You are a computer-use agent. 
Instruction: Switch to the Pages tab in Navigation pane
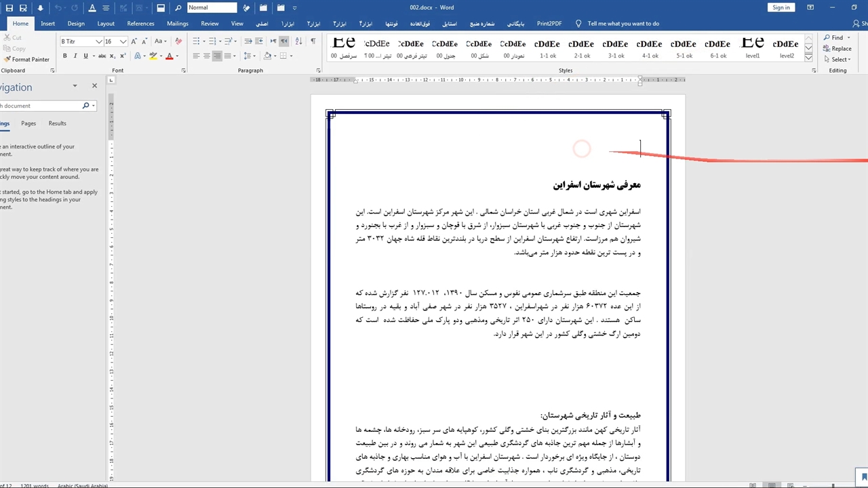tap(28, 123)
